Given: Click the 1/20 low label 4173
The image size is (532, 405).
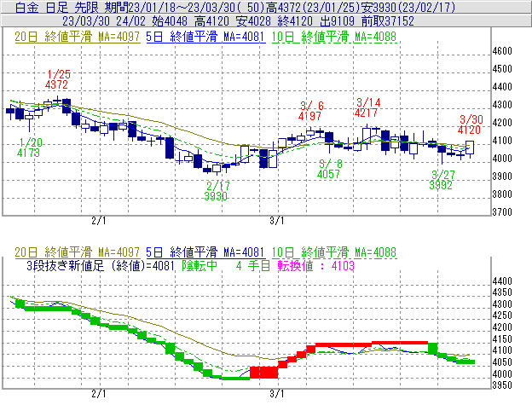Looking at the screenshot, I should (x=28, y=153).
